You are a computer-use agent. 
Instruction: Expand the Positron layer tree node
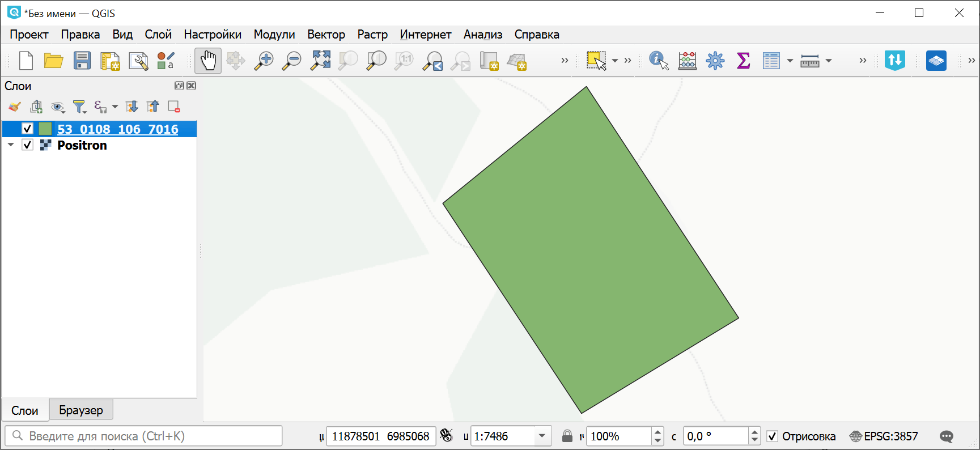(x=11, y=145)
